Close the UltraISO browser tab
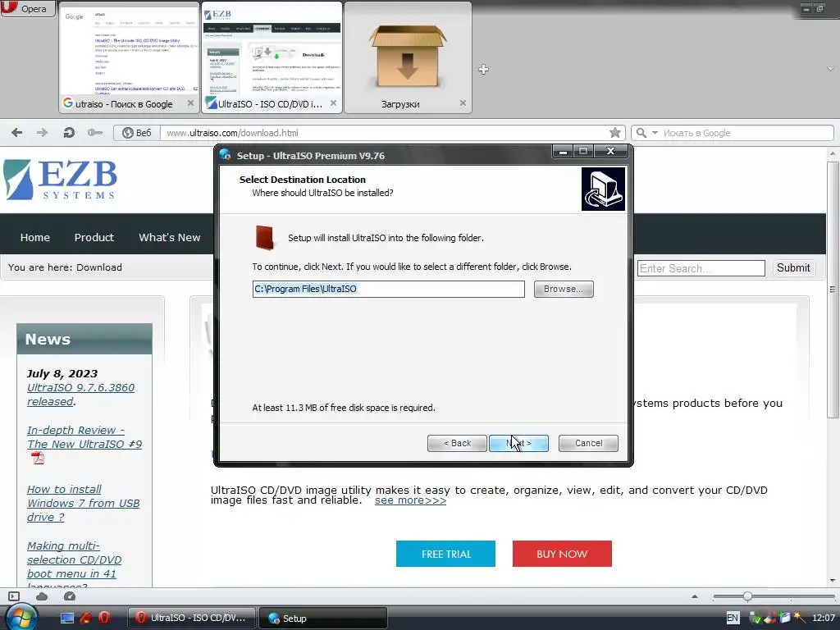 point(333,103)
